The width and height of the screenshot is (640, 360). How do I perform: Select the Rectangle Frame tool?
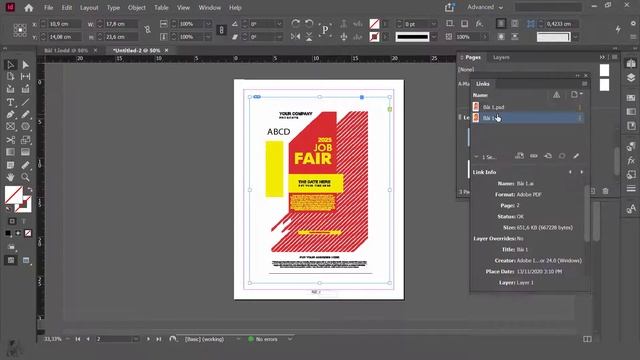pyautogui.click(x=11, y=127)
